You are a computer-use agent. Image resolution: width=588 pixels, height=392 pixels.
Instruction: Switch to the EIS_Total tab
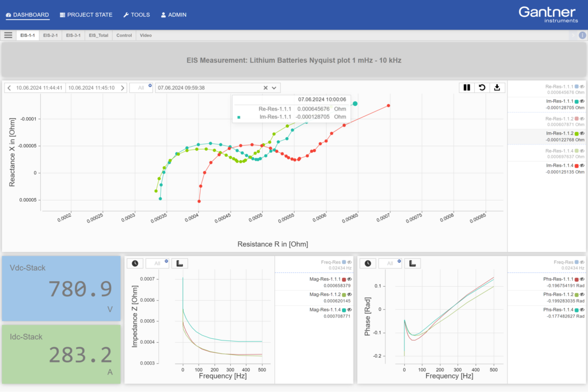tap(99, 35)
